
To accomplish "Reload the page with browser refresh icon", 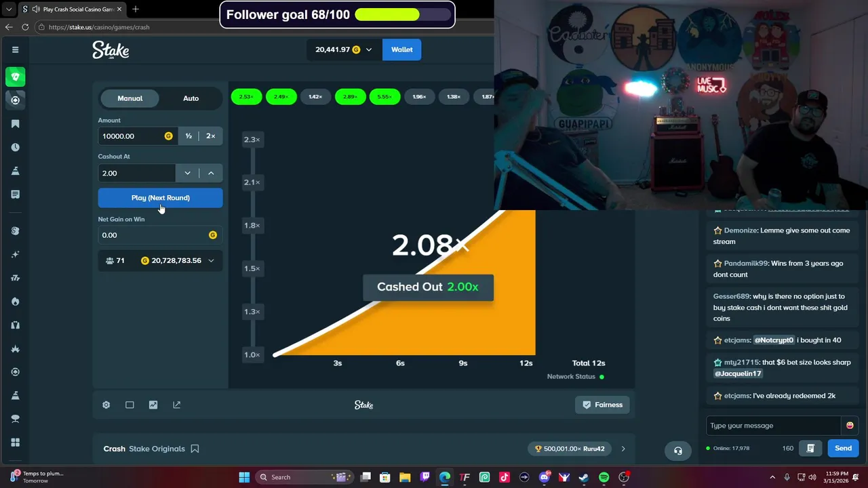I will coord(25,27).
